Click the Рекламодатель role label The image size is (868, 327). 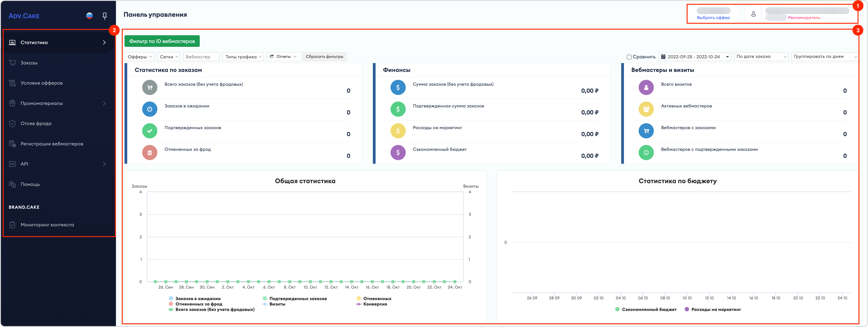tap(804, 17)
